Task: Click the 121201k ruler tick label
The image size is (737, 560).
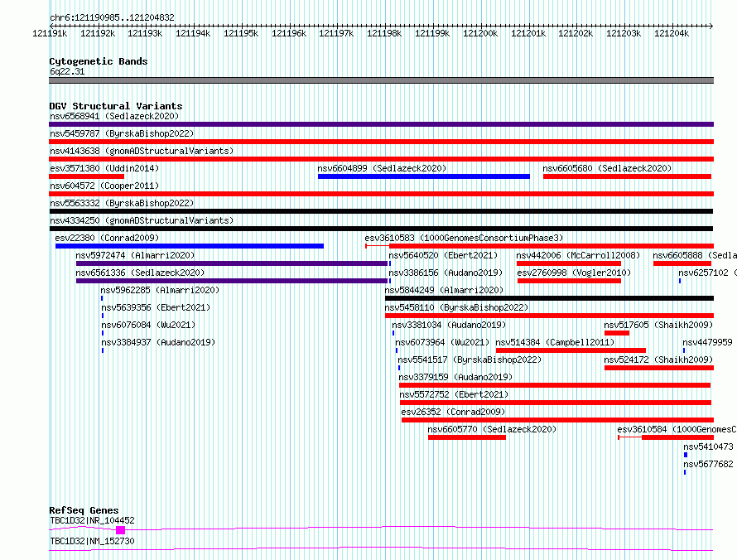Action: (528, 33)
